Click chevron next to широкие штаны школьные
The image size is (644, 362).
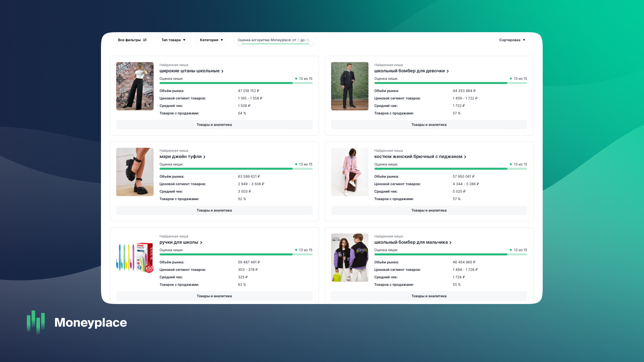[222, 71]
